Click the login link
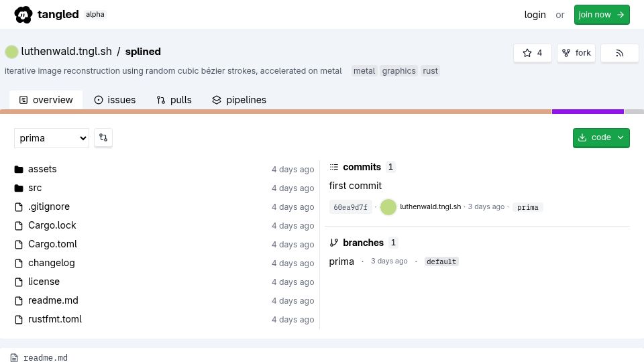644x362 pixels. (x=535, y=15)
